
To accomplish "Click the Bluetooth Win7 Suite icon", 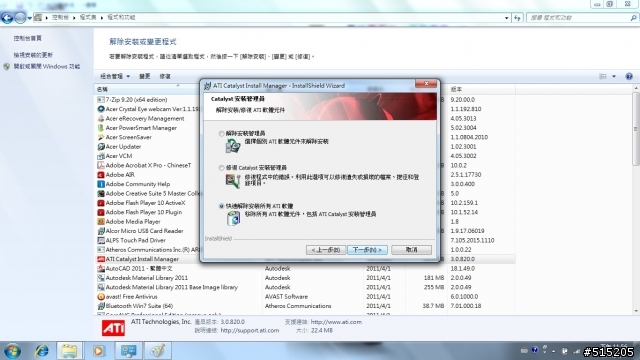I will [x=101, y=306].
